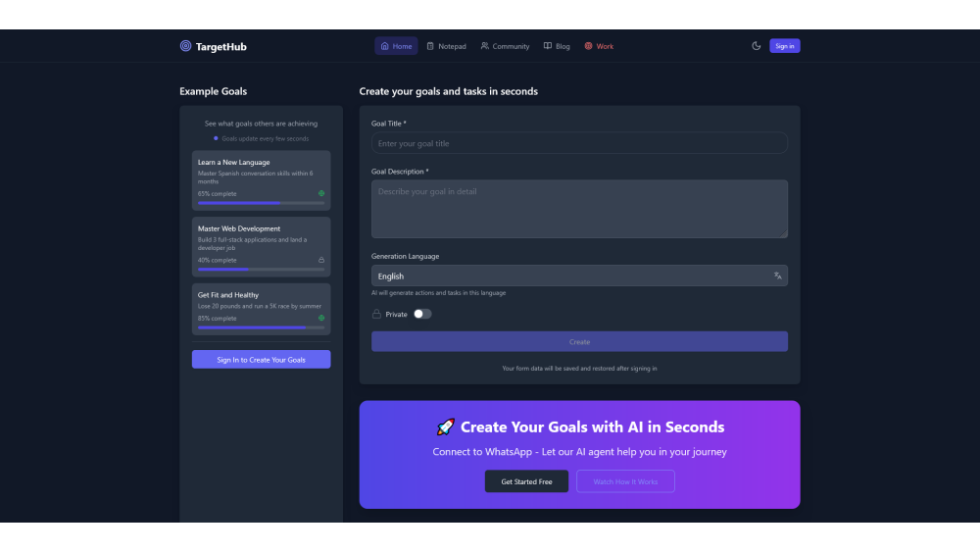Viewport: 980px width, 552px height.
Task: Click 'AI will generate actions and tasks' hint
Action: (438, 292)
